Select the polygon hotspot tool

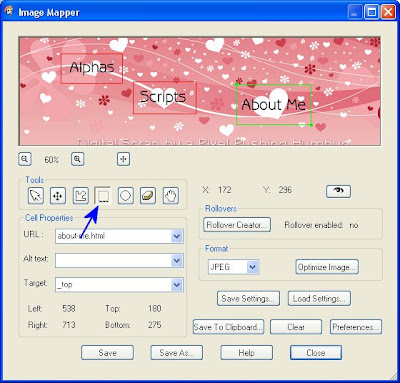[x=80, y=195]
